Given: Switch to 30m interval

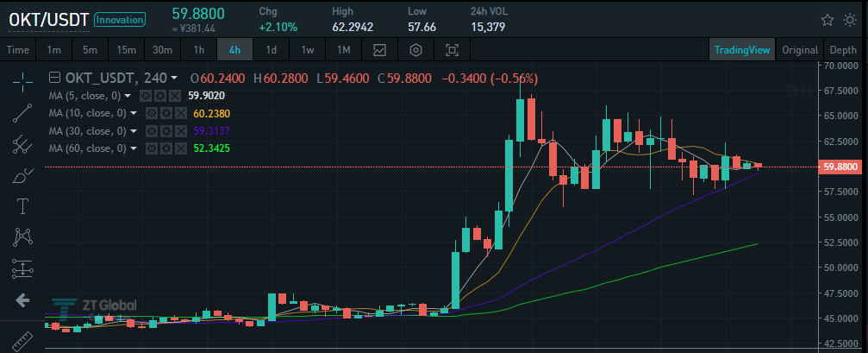Looking at the screenshot, I should [x=162, y=50].
